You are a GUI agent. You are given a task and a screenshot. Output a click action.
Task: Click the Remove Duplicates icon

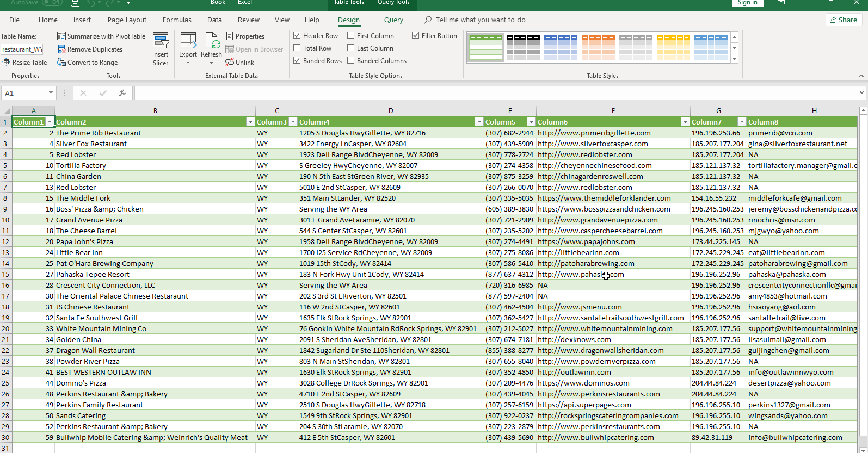point(61,49)
